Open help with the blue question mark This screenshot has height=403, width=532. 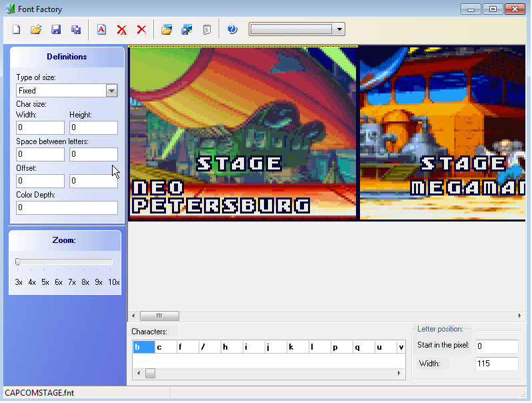coord(233,29)
